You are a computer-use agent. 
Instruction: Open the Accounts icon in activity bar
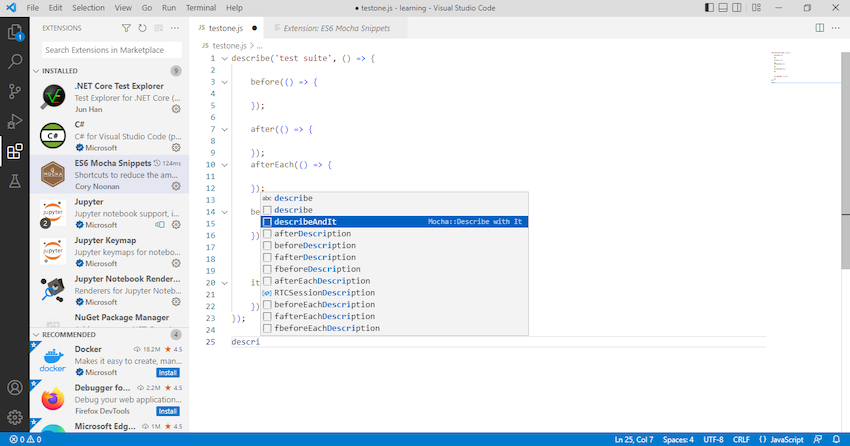(15, 387)
